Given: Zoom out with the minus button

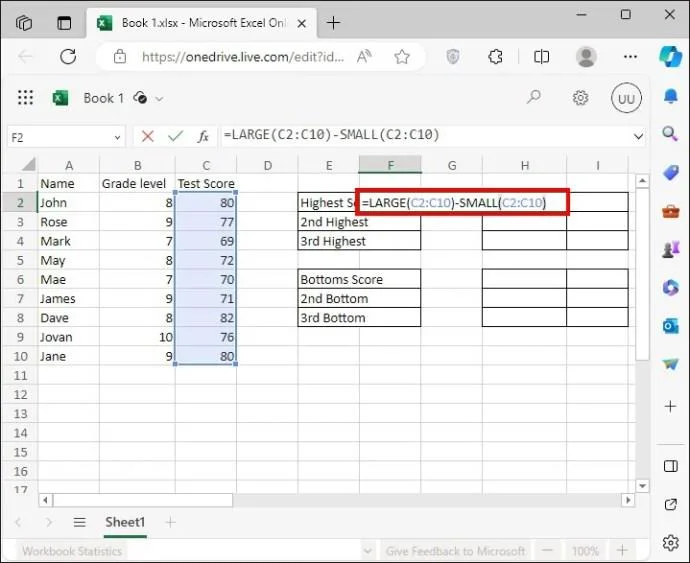Looking at the screenshot, I should [x=547, y=551].
